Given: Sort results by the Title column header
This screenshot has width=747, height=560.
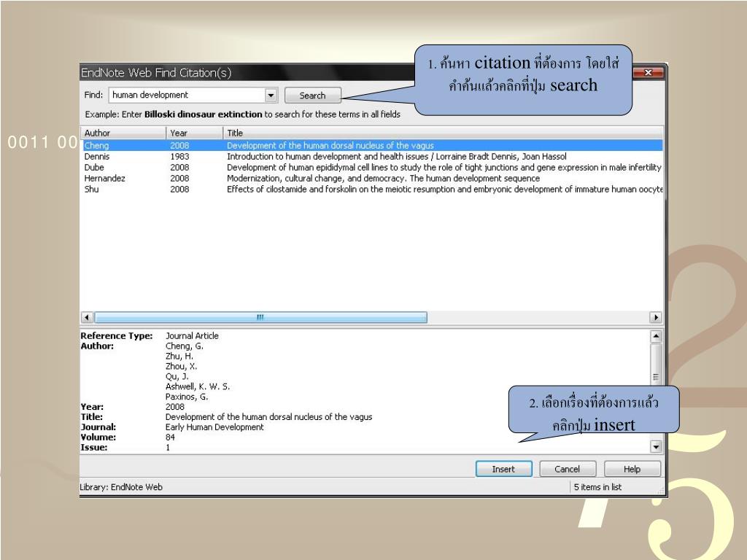Looking at the screenshot, I should coord(443,133).
